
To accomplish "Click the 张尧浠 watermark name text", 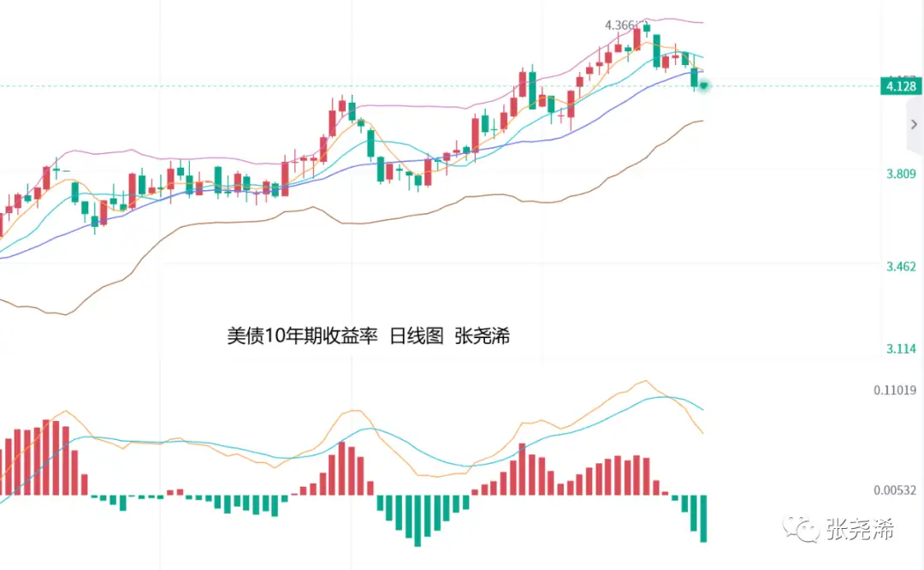I will coord(861,530).
